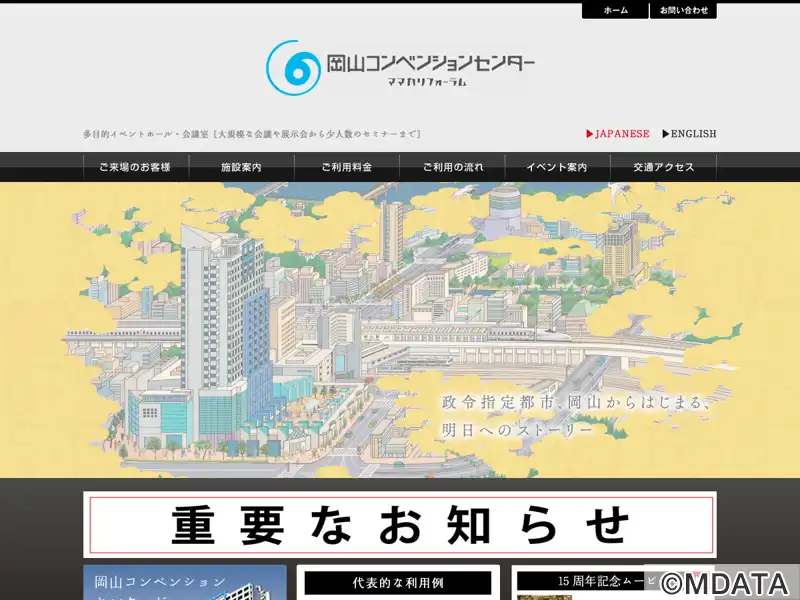Click the blue swirl logo icon

(292, 68)
